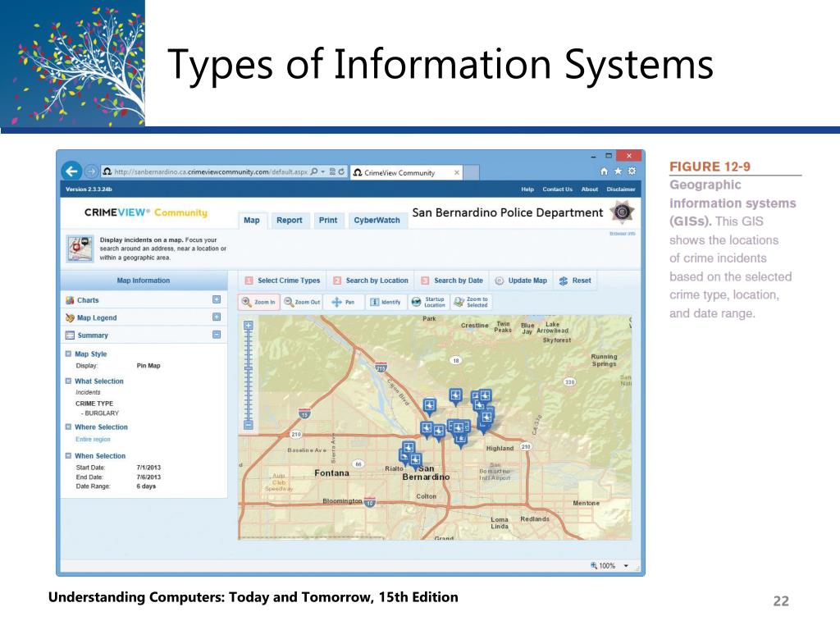Click the minus button below map zoom slider
The image size is (840, 630).
click(249, 426)
